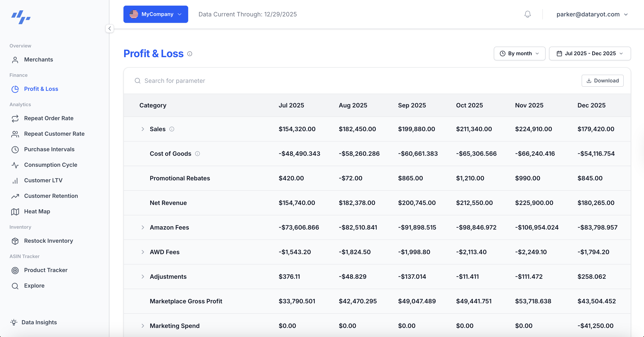Open the notification bell
This screenshot has height=337, width=644.
click(x=527, y=14)
